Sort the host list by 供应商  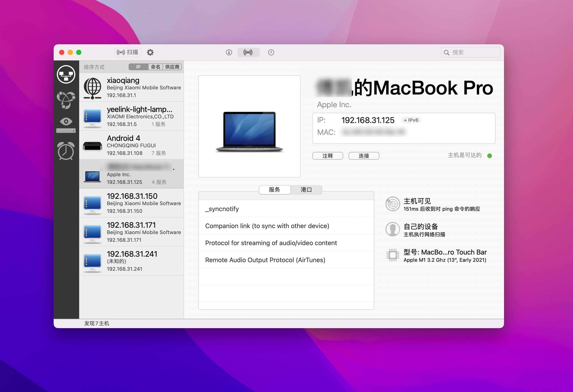172,67
